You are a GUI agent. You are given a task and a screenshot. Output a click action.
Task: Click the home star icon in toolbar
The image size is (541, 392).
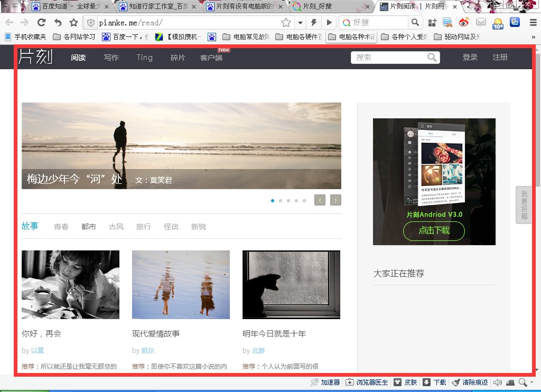(x=73, y=23)
